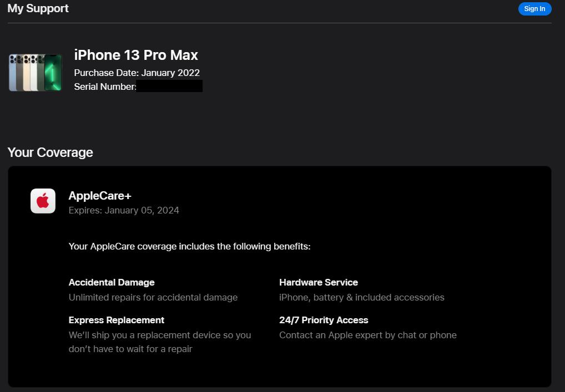Screen dimensions: 565x392
Task: Select the iPhone 13 Pro Max device name
Action: (x=136, y=55)
